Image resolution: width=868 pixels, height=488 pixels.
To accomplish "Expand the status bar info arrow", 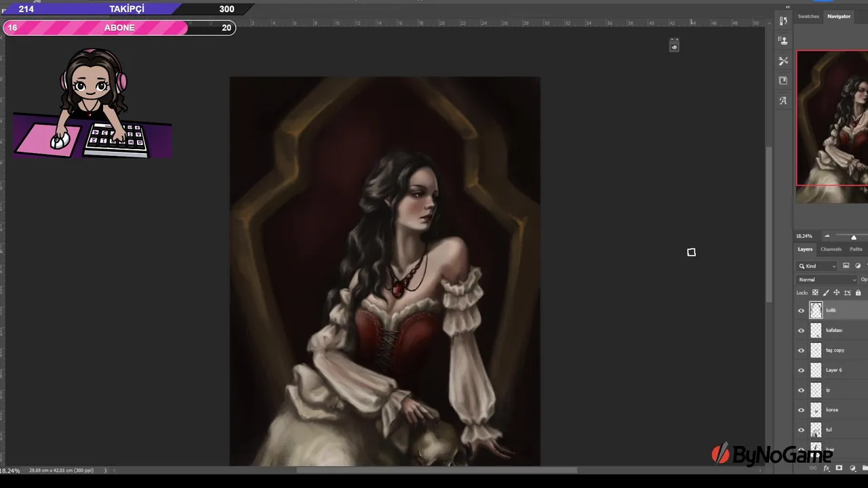I will pyautogui.click(x=106, y=470).
